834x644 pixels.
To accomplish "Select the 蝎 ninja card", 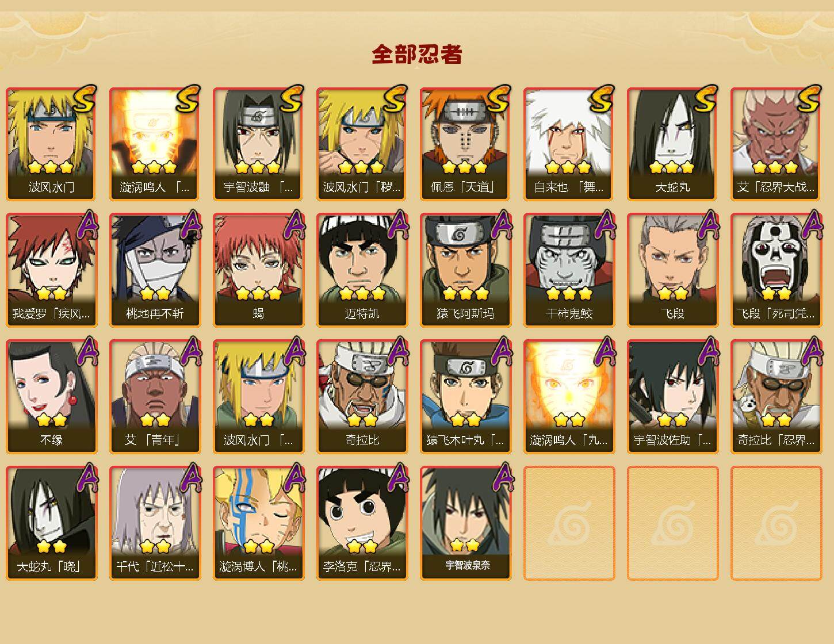I will (258, 270).
